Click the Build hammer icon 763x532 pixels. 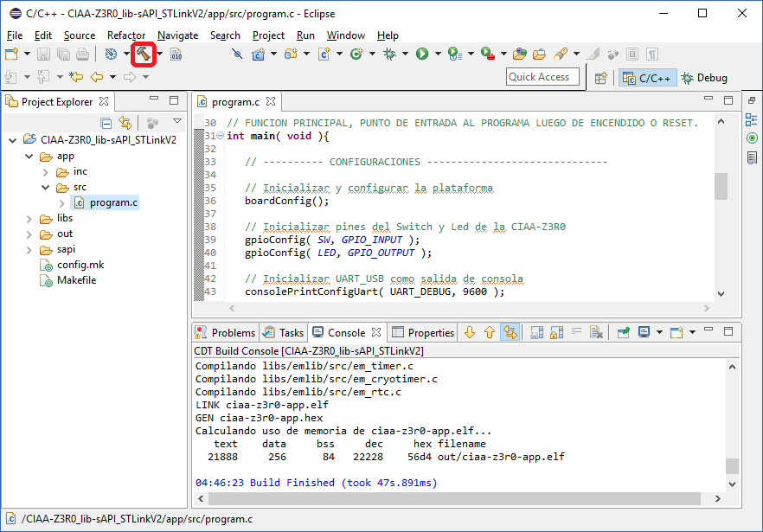pyautogui.click(x=143, y=54)
